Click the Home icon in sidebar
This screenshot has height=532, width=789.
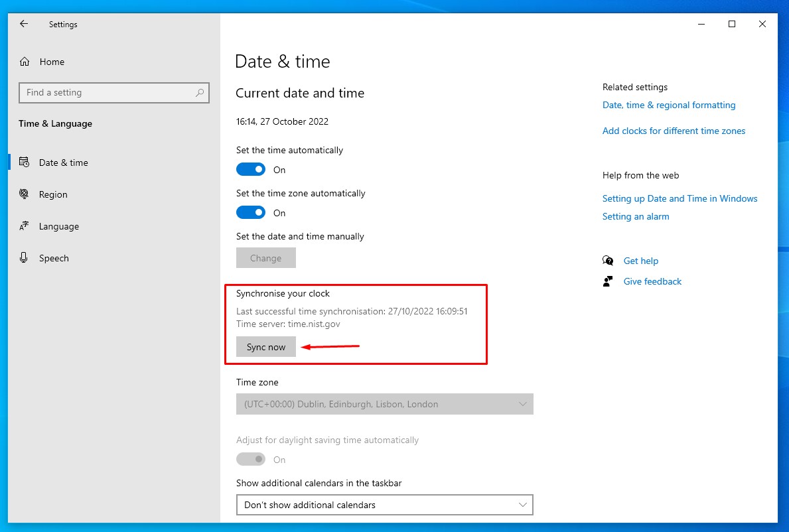(25, 62)
